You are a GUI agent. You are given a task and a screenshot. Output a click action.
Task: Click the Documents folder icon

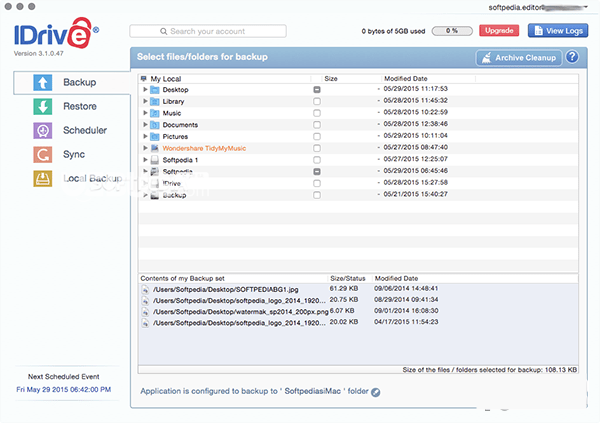(155, 125)
